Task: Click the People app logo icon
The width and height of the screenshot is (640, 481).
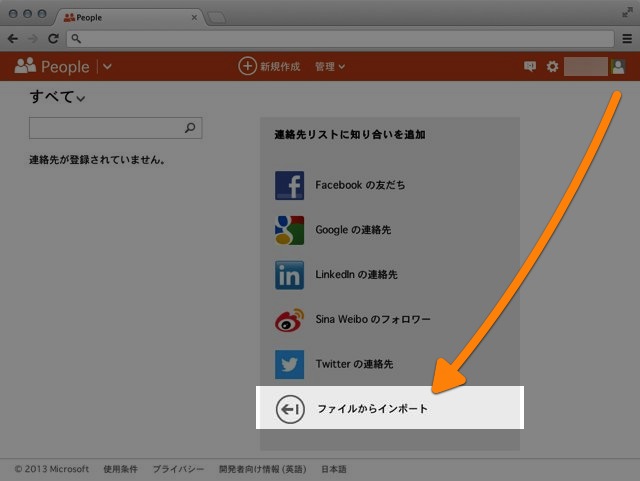Action: tap(25, 66)
